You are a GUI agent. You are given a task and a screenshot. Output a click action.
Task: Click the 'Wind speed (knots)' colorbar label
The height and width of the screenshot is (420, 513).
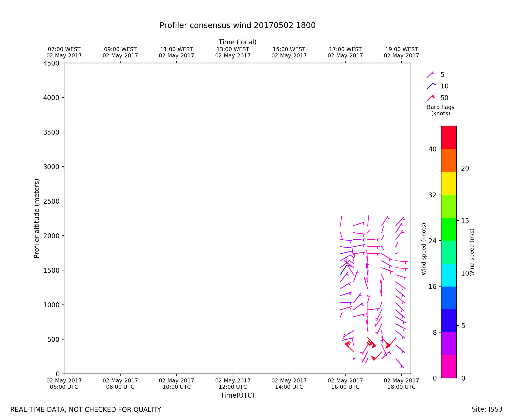pyautogui.click(x=423, y=249)
